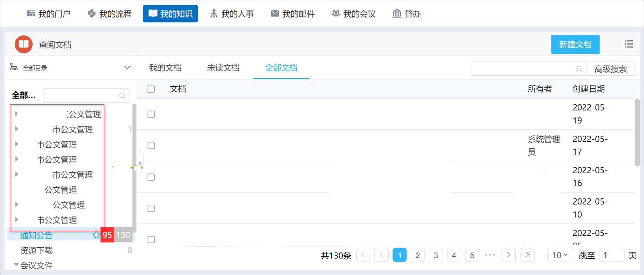
Task: Open the 我的会议 menu item
Action: coord(354,14)
